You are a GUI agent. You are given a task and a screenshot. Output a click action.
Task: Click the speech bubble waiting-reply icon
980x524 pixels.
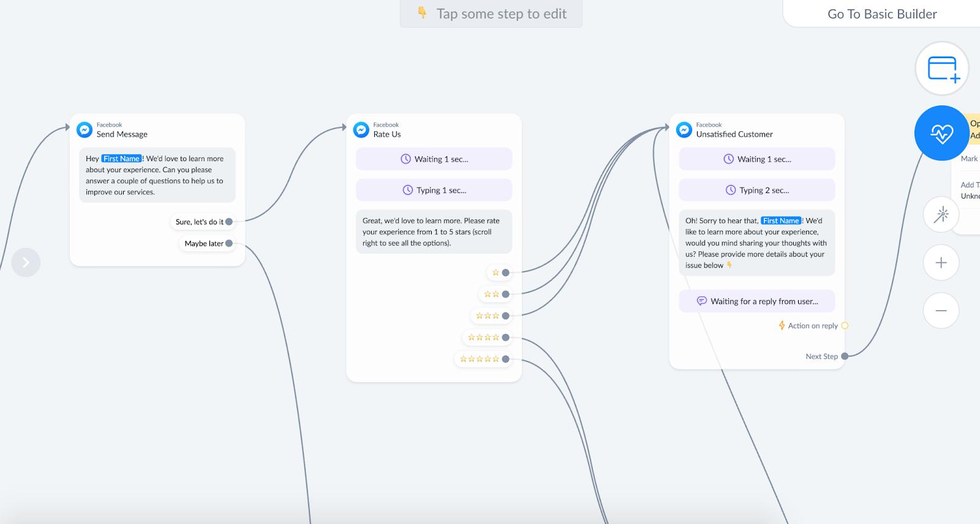tap(702, 301)
